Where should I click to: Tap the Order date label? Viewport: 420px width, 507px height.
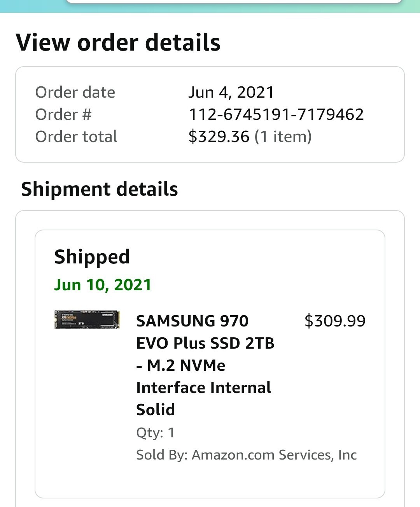point(75,92)
